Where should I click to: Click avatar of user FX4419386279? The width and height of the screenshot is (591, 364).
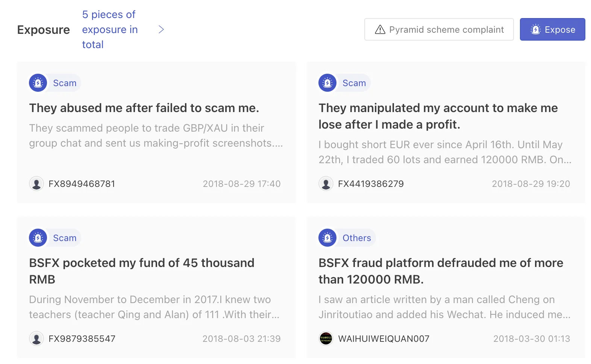tap(326, 184)
